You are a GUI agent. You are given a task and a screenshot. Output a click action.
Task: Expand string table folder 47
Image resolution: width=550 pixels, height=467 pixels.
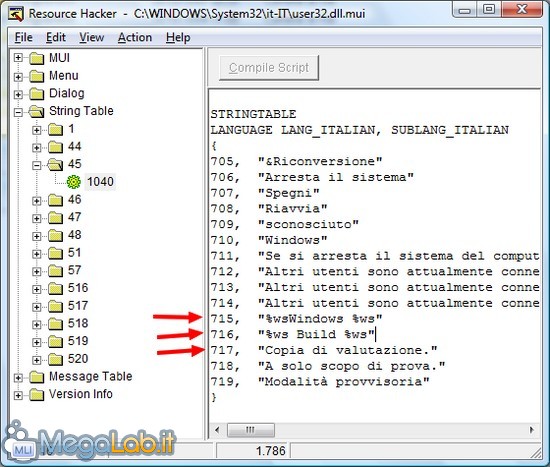36,218
